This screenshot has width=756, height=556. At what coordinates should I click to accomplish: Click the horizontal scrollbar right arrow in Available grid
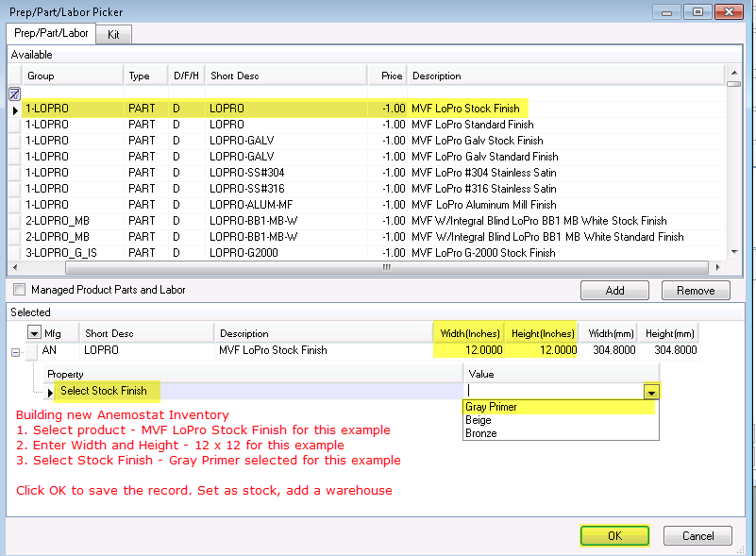click(719, 267)
